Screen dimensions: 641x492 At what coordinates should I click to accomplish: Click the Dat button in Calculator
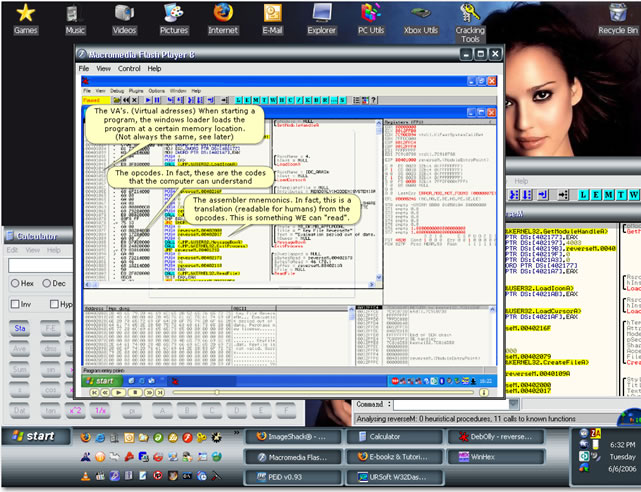[x=20, y=410]
